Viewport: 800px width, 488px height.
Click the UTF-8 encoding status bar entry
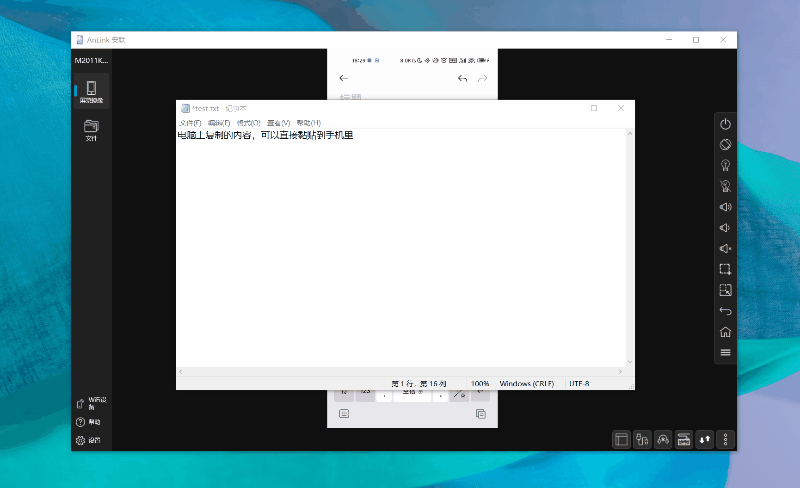(x=579, y=383)
